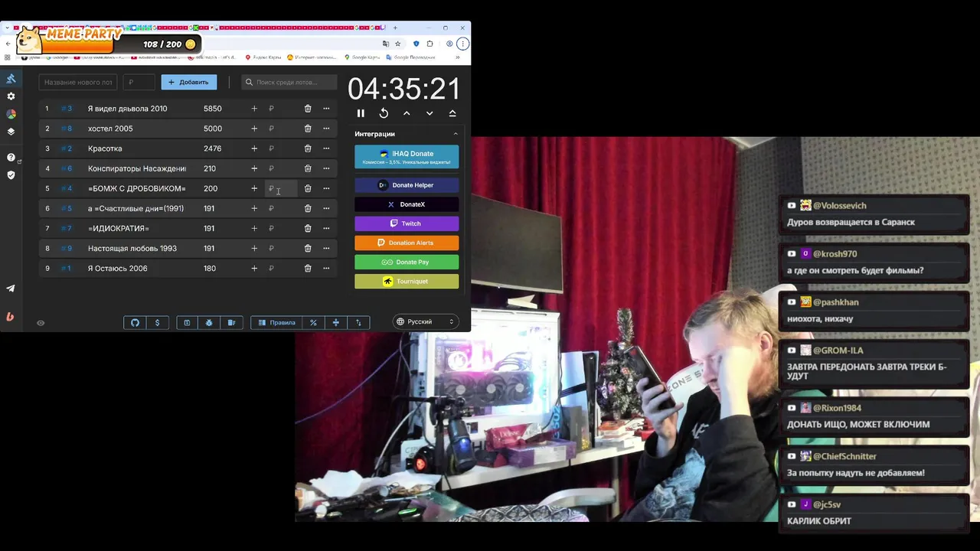The height and width of the screenshot is (551, 980).
Task: Open the settings gear in sidebar
Action: point(11,96)
